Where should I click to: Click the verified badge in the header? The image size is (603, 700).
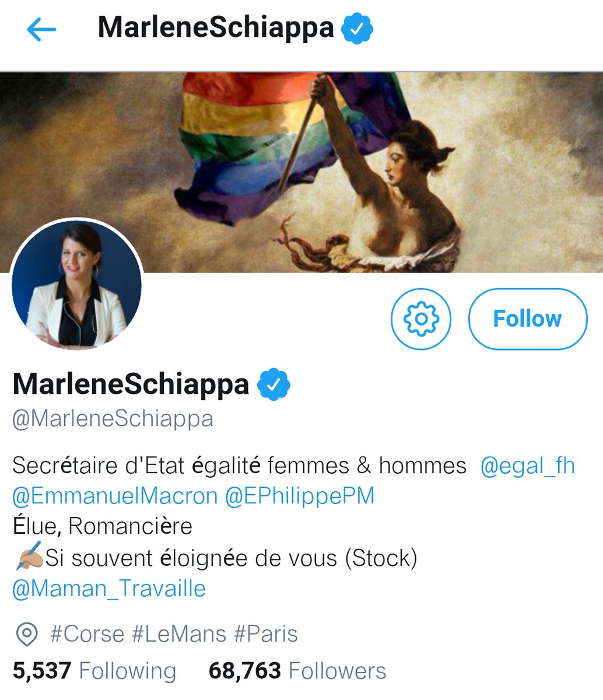click(357, 29)
